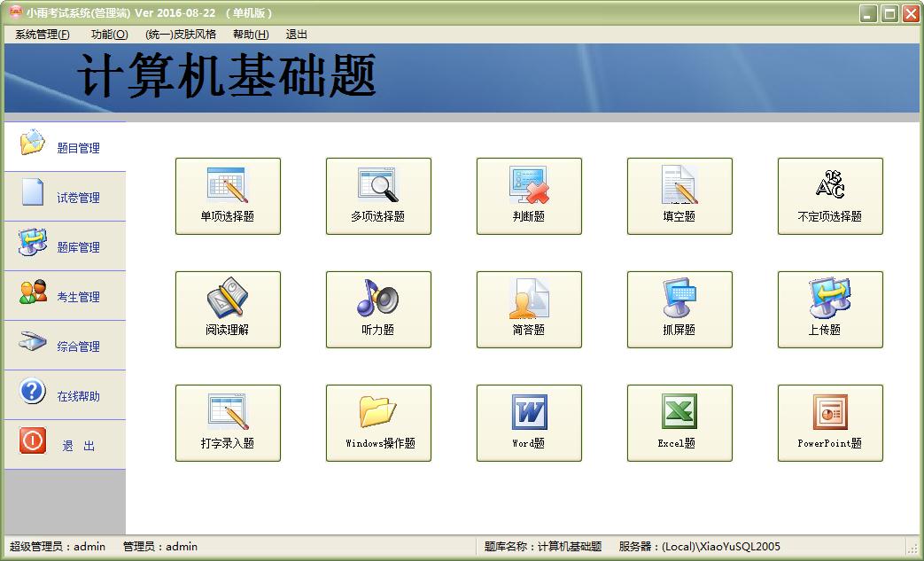Select the 题目管理 sidebar label

[x=78, y=148]
